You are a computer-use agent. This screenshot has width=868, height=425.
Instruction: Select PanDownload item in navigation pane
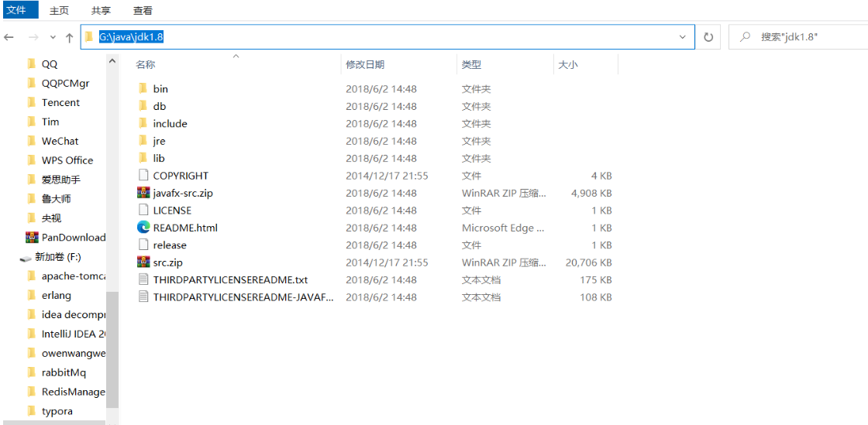[73, 238]
